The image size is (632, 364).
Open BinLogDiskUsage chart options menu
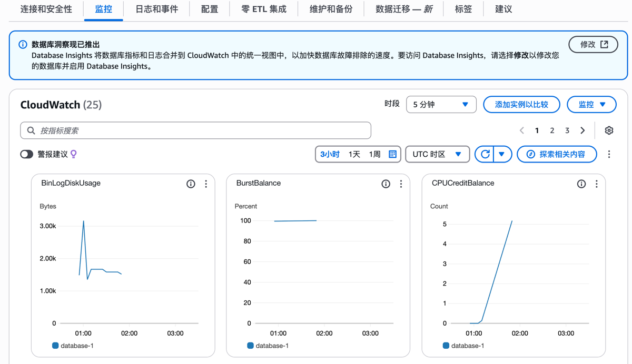pos(206,184)
